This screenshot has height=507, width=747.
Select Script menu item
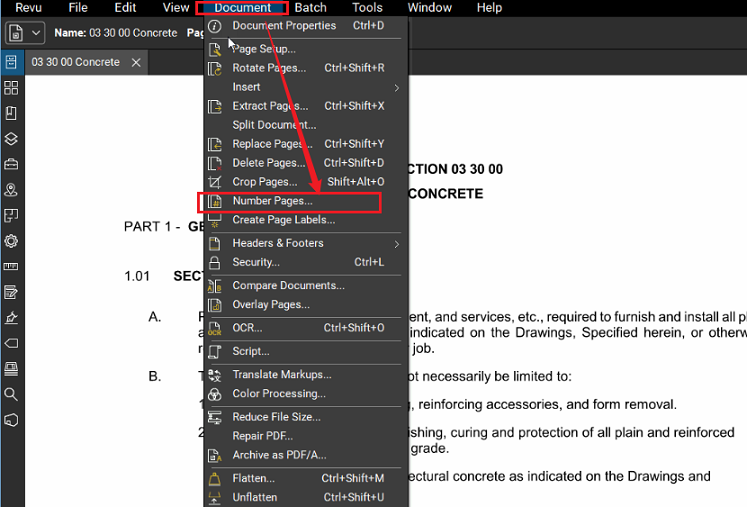point(305,352)
